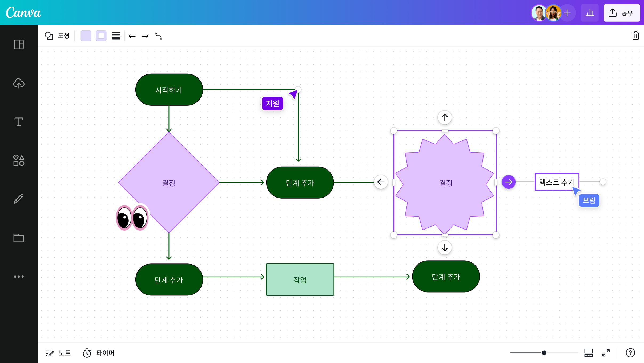Image resolution: width=644 pixels, height=363 pixels.
Task: Select the 시작하기 start shape
Action: pyautogui.click(x=169, y=90)
